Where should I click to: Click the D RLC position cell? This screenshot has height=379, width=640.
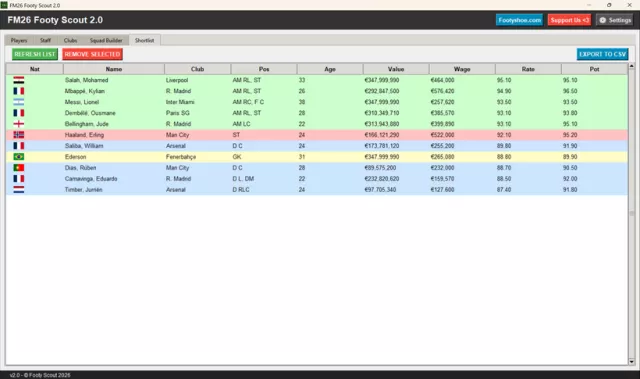tap(241, 190)
